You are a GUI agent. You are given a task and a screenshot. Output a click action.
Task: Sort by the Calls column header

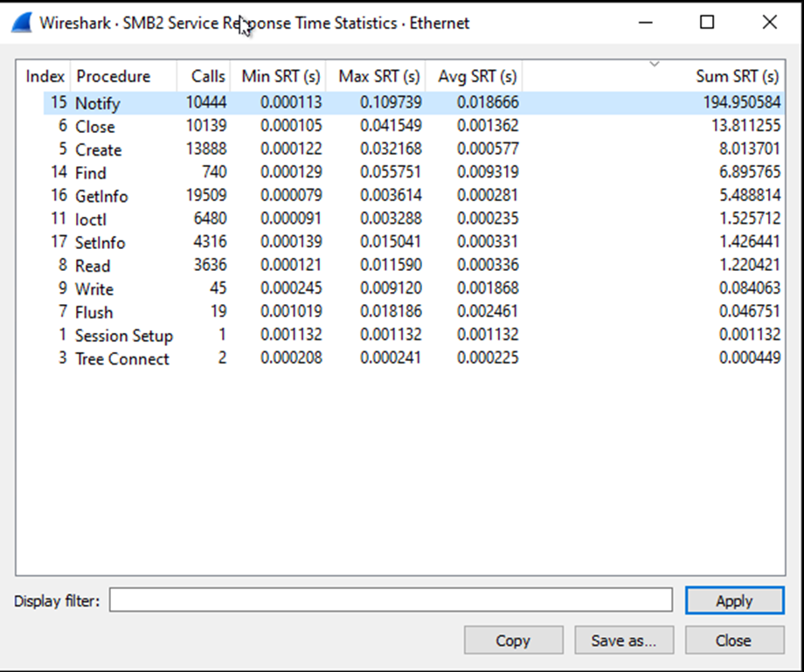(204, 76)
